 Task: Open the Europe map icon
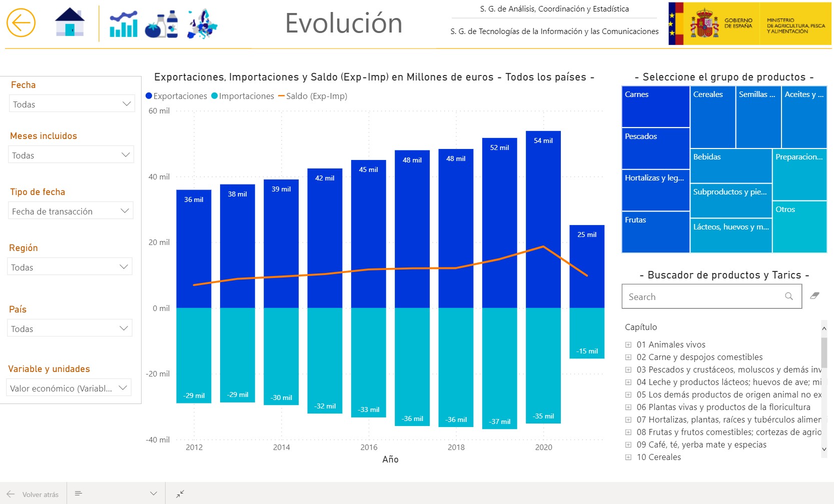click(202, 24)
